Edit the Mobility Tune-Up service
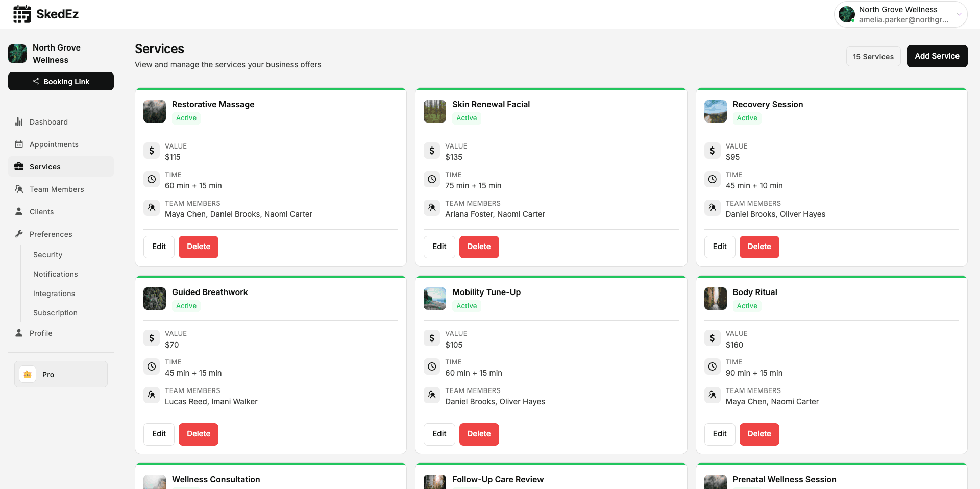 click(x=439, y=434)
